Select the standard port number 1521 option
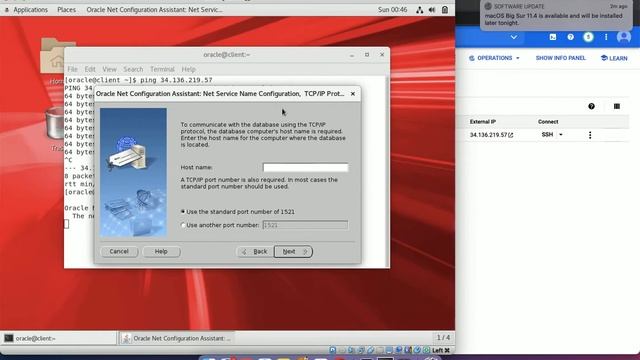The image size is (640, 360). tap(183, 211)
